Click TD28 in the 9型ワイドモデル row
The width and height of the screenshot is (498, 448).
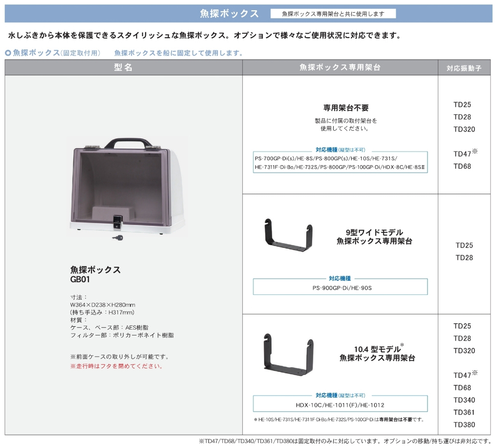tap(464, 258)
